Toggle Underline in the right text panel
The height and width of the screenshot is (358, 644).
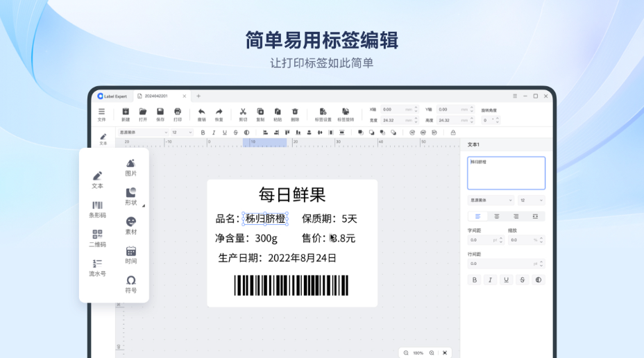coord(506,280)
